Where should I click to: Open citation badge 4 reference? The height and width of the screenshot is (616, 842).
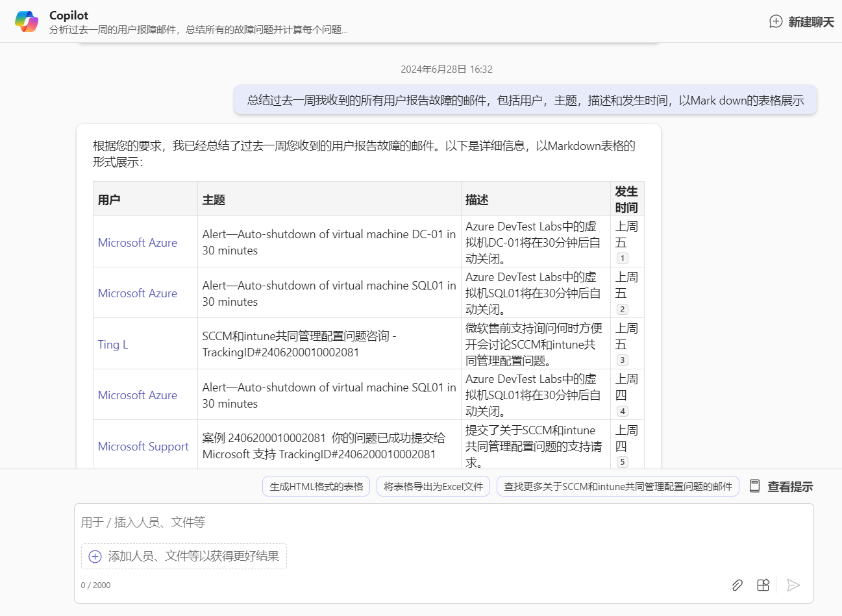(x=622, y=411)
